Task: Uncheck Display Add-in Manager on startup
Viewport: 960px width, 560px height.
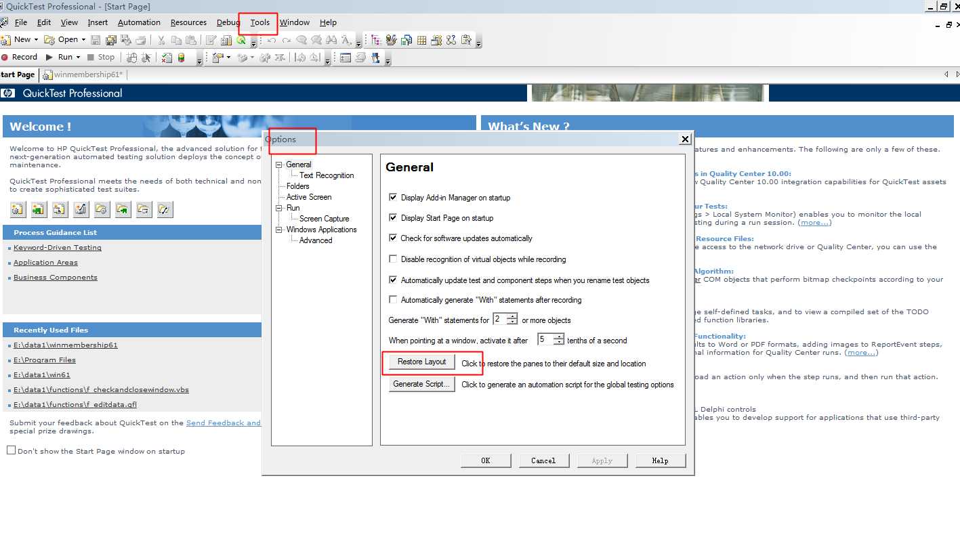Action: (x=393, y=198)
